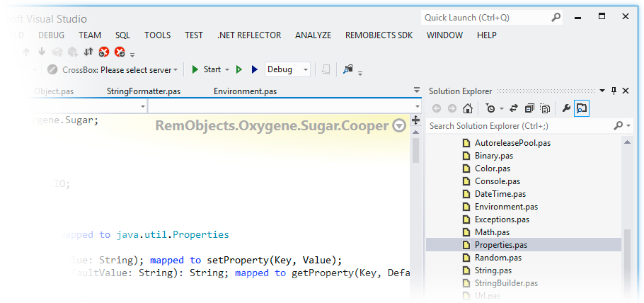The height and width of the screenshot is (303, 644).
Task: Open the REMOBJECTS SDK menu
Action: coord(379,35)
